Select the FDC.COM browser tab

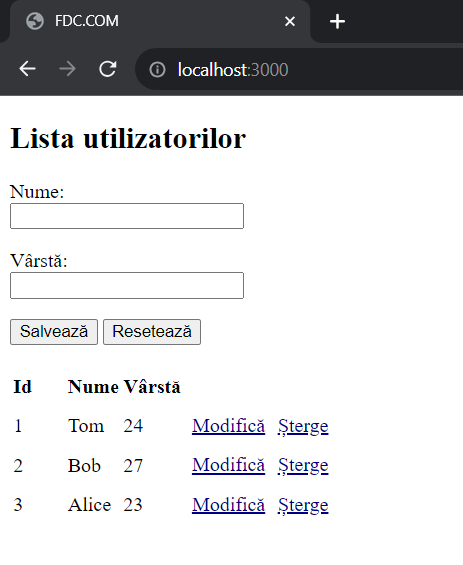tap(160, 21)
